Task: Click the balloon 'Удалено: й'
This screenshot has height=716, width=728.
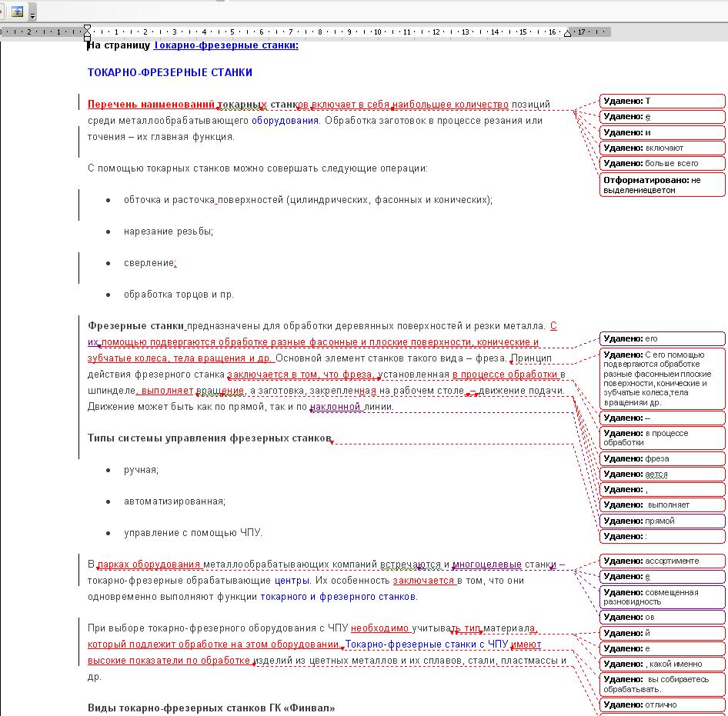Action: [x=662, y=634]
